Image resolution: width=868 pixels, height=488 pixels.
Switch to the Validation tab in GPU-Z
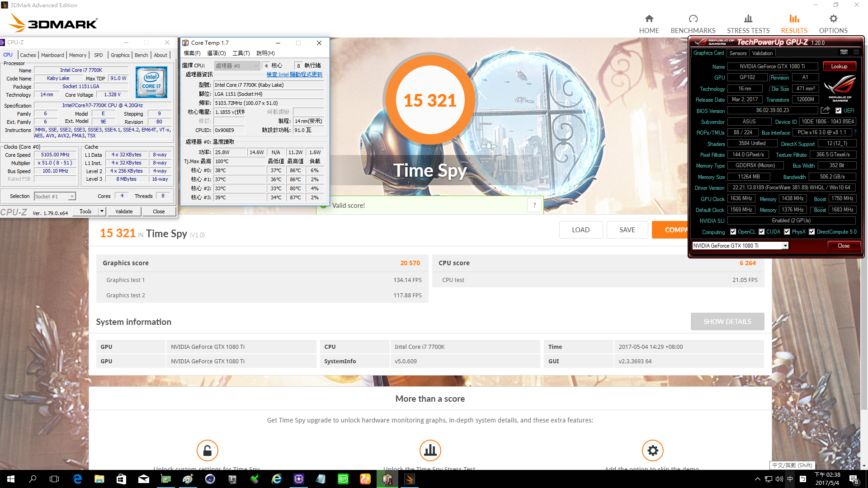(762, 53)
